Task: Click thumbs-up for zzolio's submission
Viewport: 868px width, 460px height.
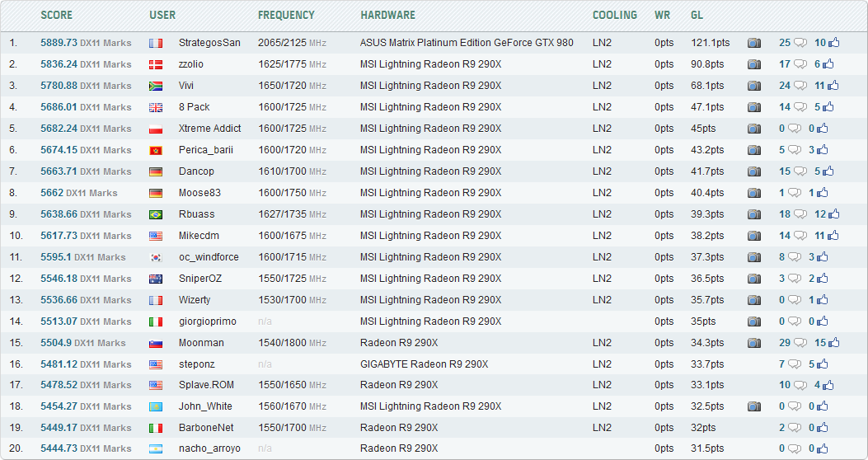Action: [828, 64]
